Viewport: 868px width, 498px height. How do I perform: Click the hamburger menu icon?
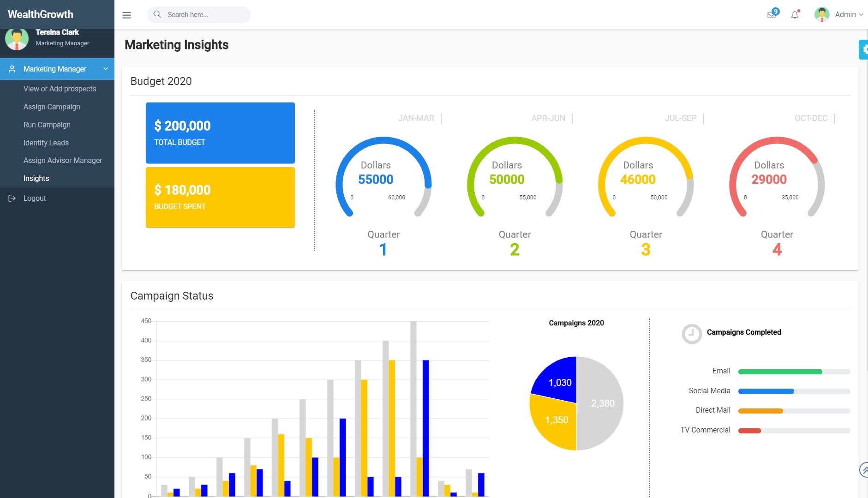pos(126,15)
